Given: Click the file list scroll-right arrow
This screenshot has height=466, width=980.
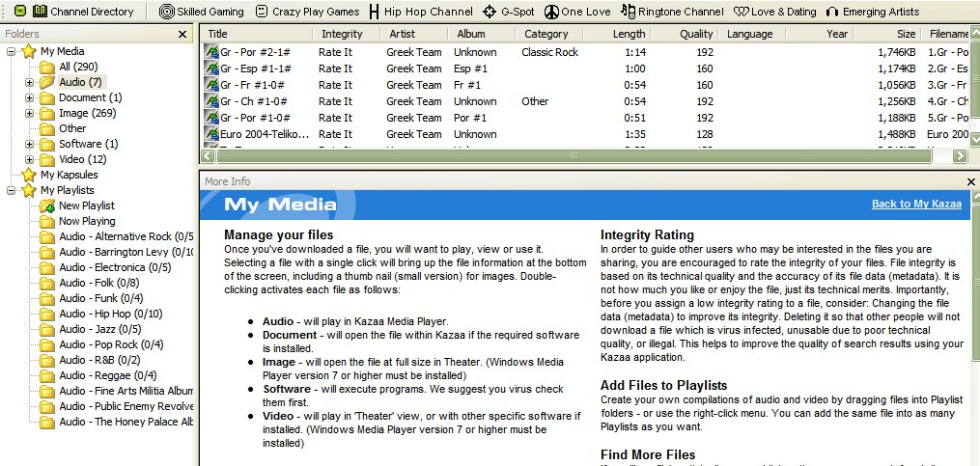Looking at the screenshot, I should 960,155.
